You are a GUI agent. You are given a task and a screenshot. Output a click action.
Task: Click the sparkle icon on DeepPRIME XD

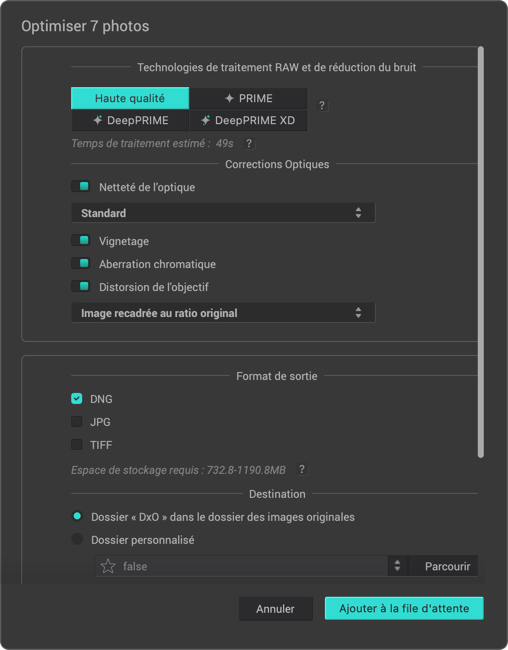pyautogui.click(x=205, y=120)
